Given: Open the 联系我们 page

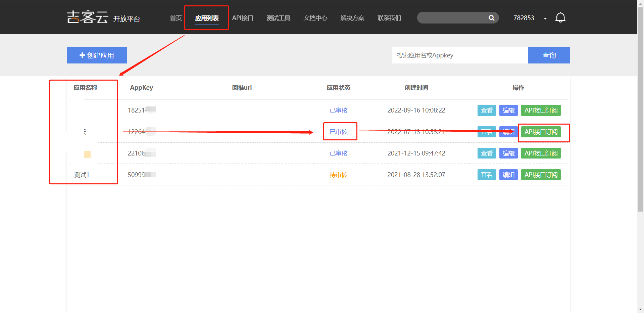Looking at the screenshot, I should tap(389, 18).
